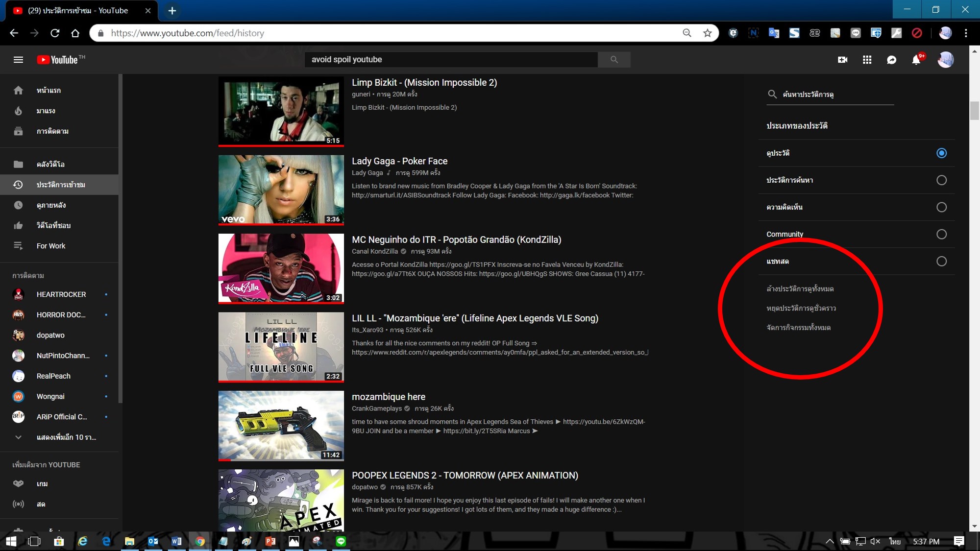Open the Wongnai channel
Screen dimensions: 980x551
click(59, 396)
